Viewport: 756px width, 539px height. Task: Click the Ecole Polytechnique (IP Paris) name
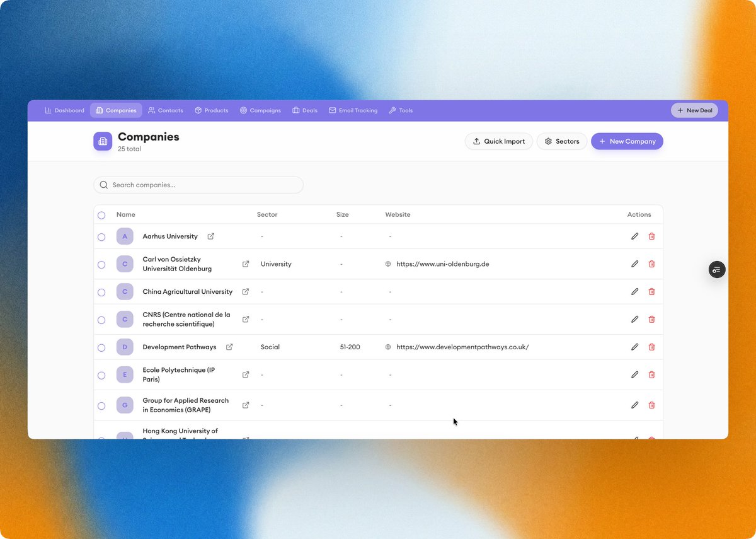tap(179, 374)
